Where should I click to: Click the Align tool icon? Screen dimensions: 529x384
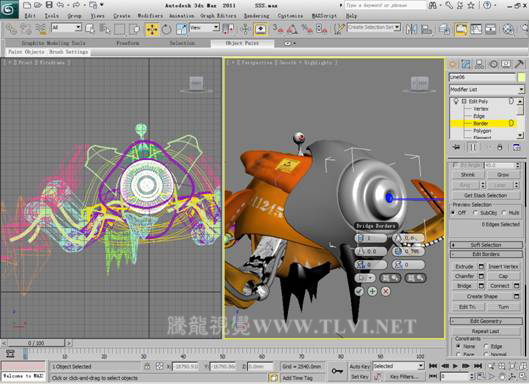pos(426,29)
